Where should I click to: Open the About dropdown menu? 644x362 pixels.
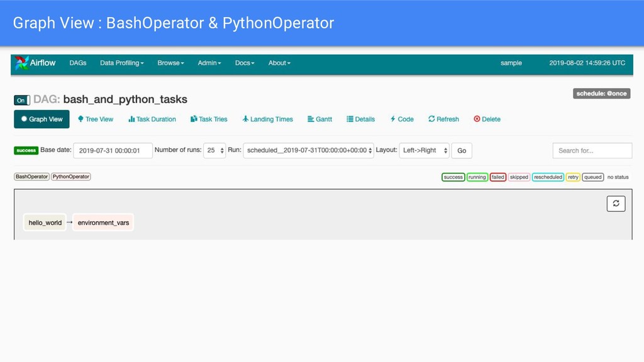(x=279, y=63)
